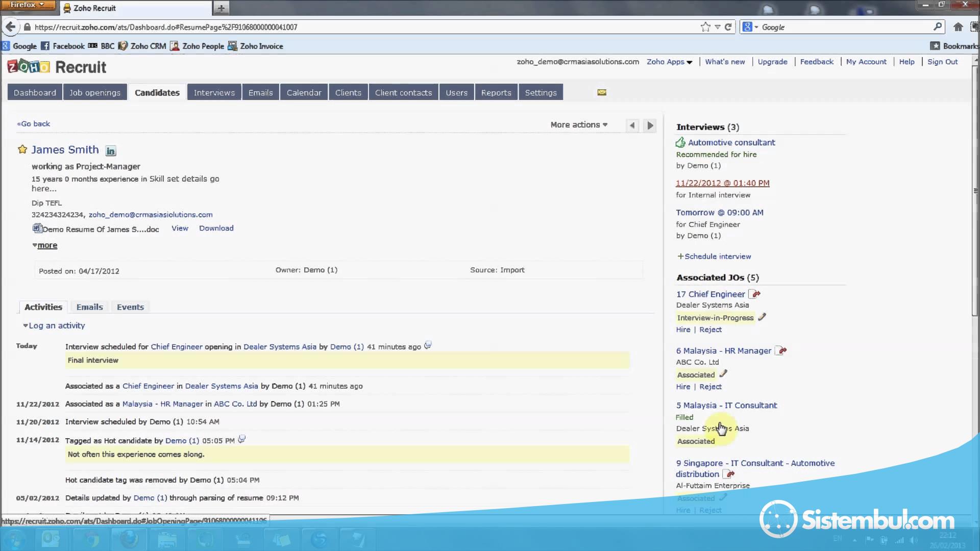The height and width of the screenshot is (551, 980).
Task: Switch to Emails sub-tab under candidate
Action: [x=90, y=307]
